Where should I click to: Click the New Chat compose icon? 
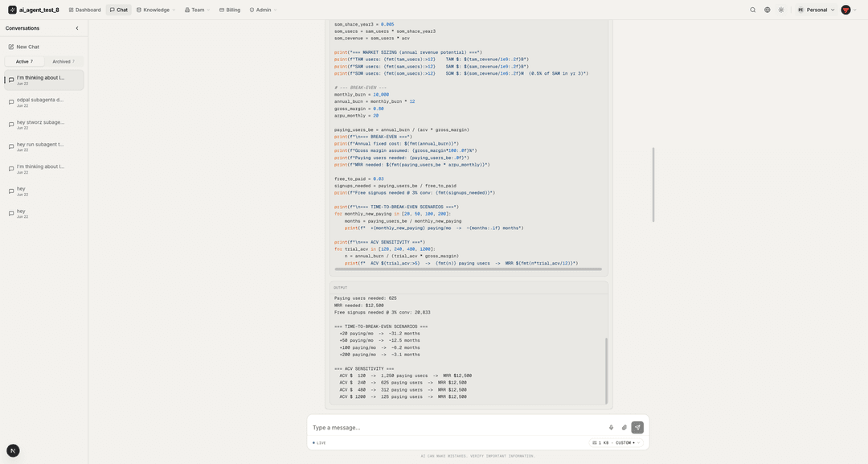pos(11,47)
